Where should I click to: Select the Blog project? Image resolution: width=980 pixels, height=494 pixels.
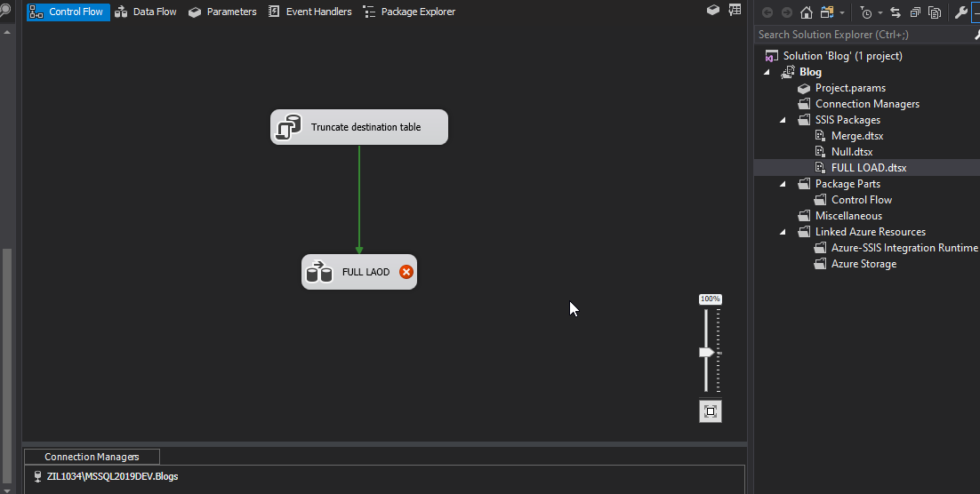click(810, 72)
